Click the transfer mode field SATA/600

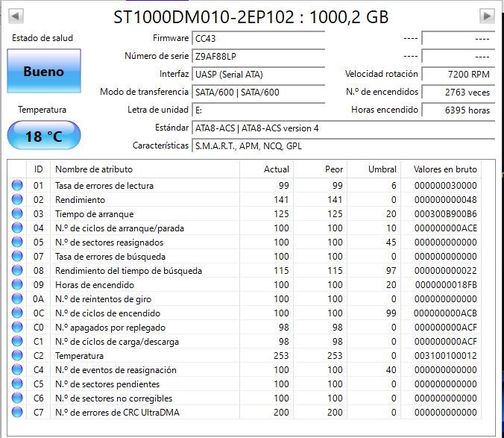(259, 93)
